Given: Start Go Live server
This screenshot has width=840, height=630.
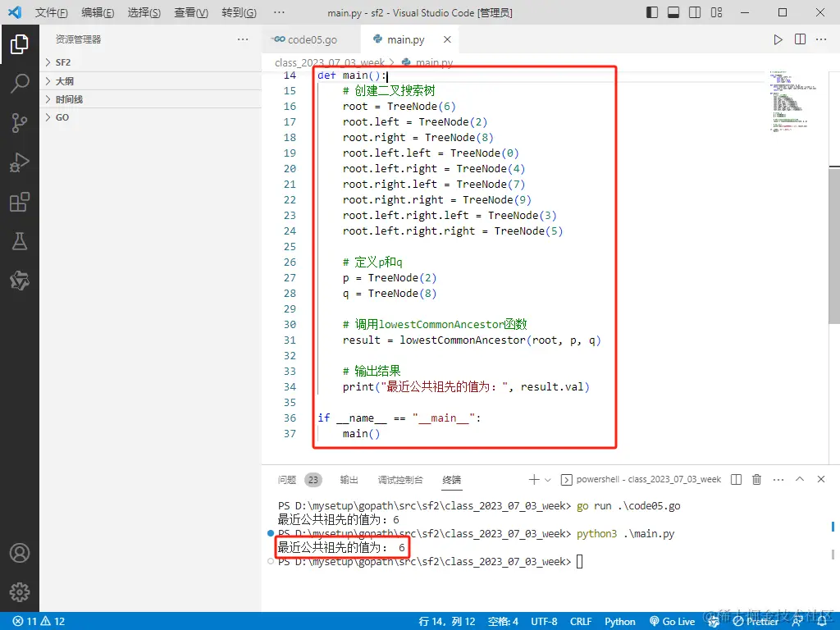Looking at the screenshot, I should pos(673,622).
